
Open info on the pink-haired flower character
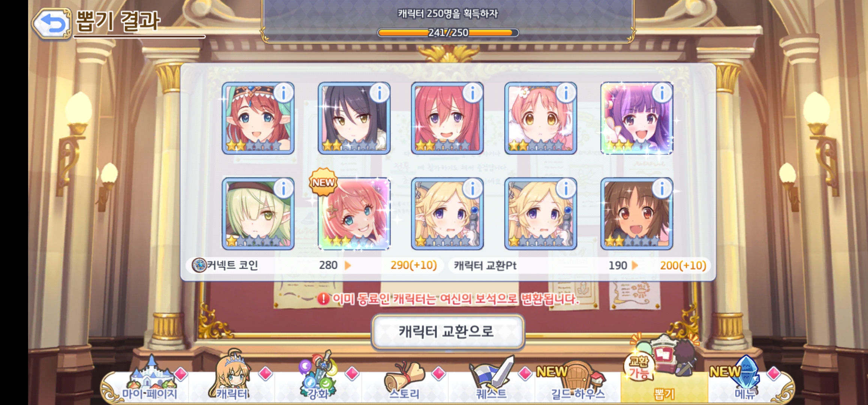coord(566,93)
